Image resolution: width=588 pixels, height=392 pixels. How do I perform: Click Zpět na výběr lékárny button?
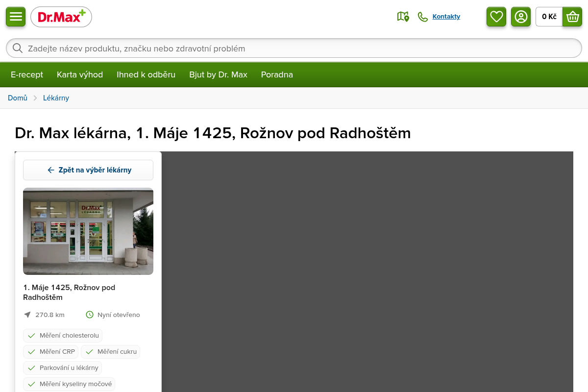click(x=88, y=170)
